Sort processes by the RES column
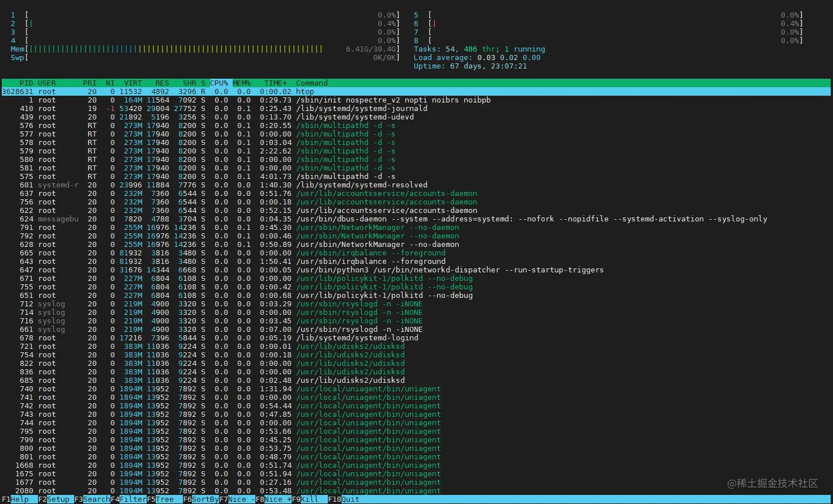The width and height of the screenshot is (833, 504). pos(163,83)
